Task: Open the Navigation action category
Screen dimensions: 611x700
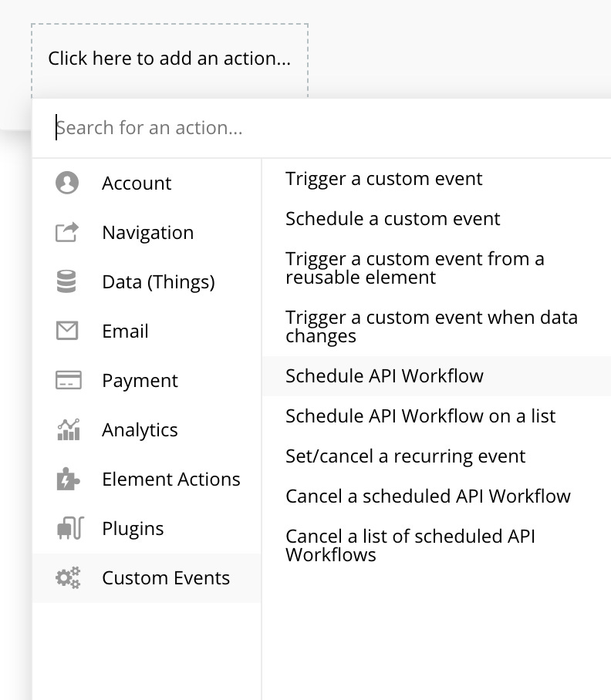Action: (147, 233)
